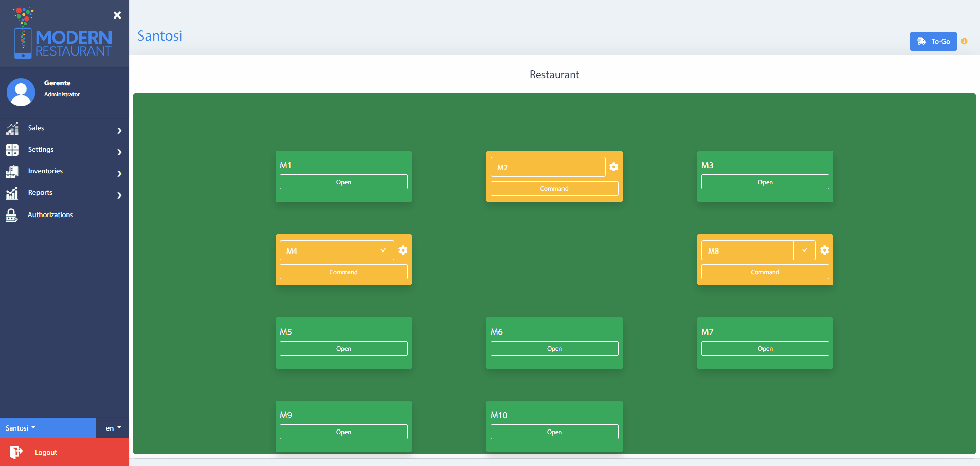
Task: Click the Reports chart icon
Action: tap(12, 193)
